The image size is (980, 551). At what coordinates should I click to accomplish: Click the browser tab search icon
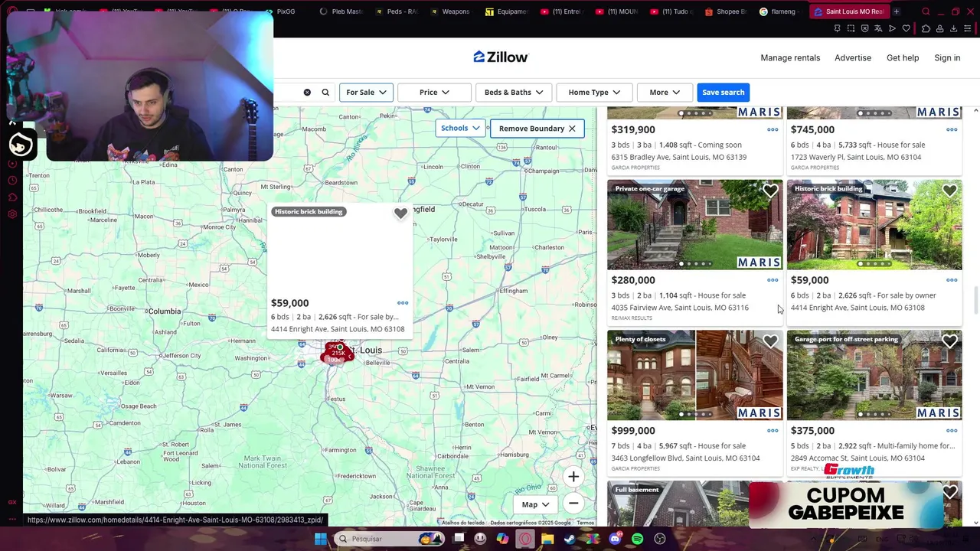(926, 11)
